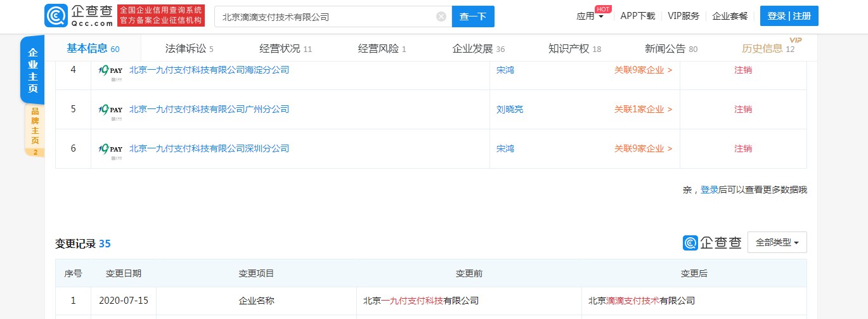The height and width of the screenshot is (319, 868).
Task: Click the 2020-07-15 change date cell
Action: pyautogui.click(x=124, y=301)
